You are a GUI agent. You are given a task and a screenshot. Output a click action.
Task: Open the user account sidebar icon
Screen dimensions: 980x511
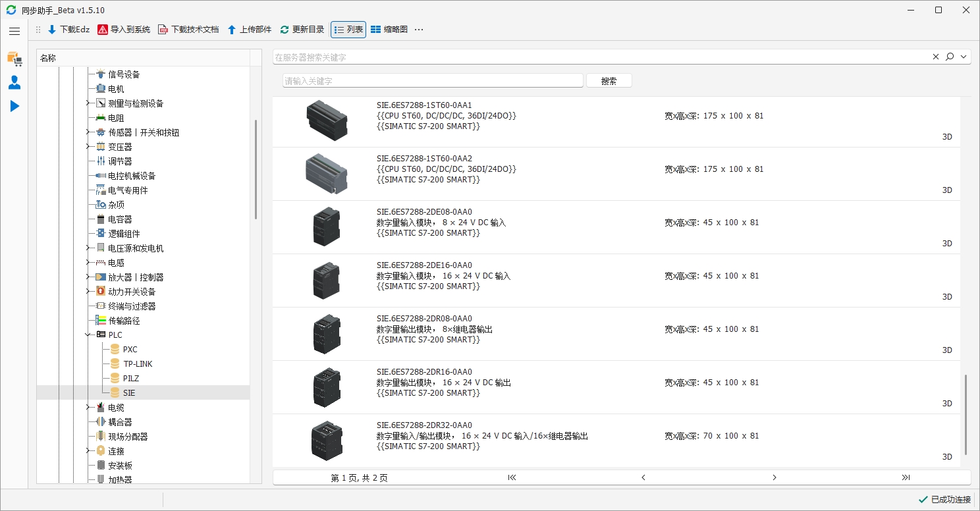[x=14, y=82]
